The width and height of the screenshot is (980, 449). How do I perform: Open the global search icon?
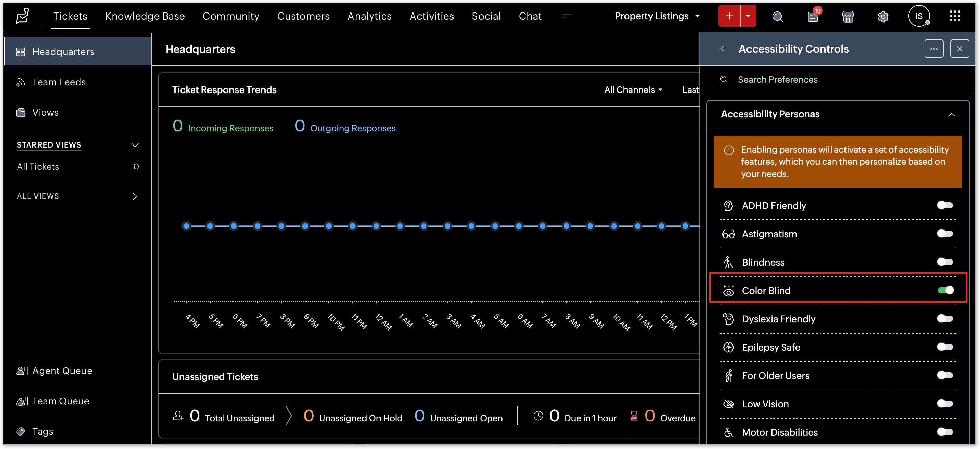pos(777,16)
